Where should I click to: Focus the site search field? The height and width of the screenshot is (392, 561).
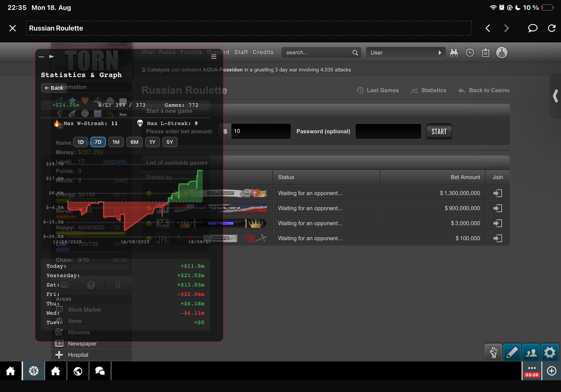pos(317,52)
